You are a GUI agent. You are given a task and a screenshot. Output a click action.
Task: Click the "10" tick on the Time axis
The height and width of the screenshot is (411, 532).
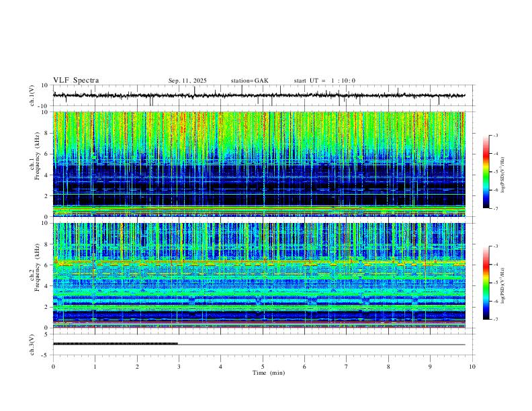pos(472,367)
